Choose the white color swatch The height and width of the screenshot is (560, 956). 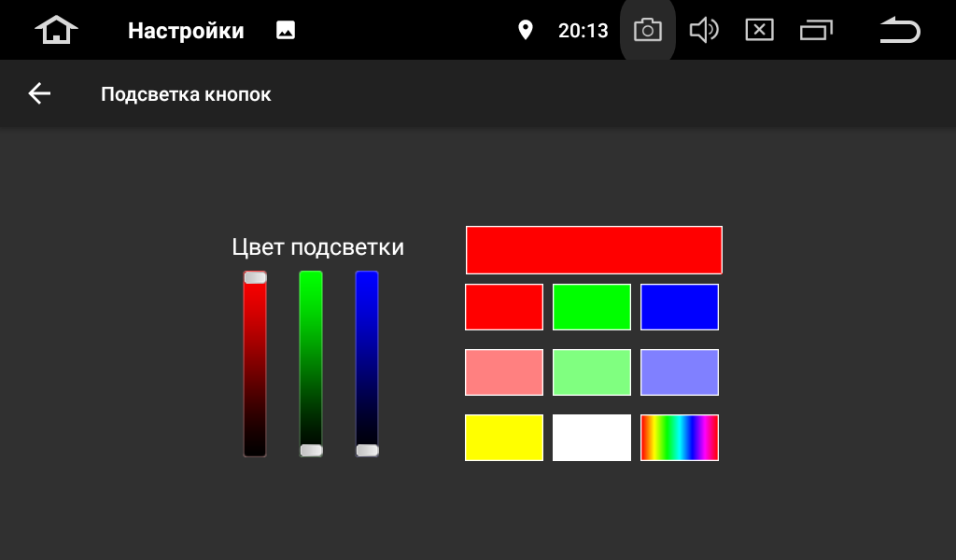591,438
